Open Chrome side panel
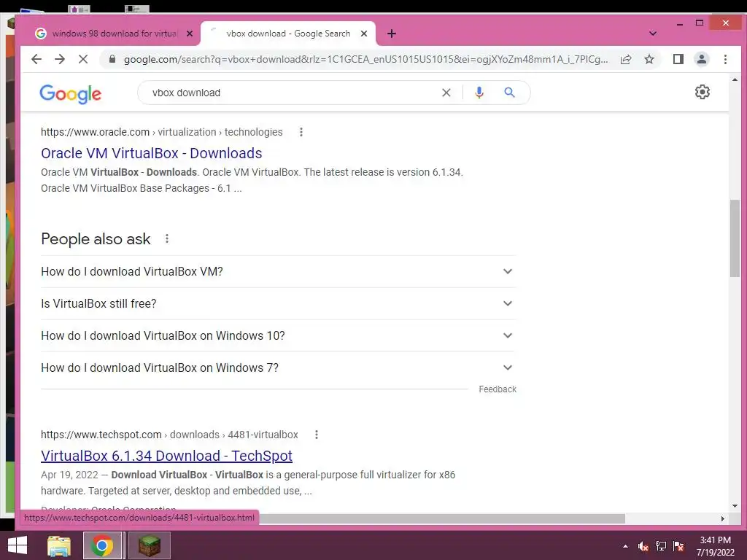 [x=678, y=59]
